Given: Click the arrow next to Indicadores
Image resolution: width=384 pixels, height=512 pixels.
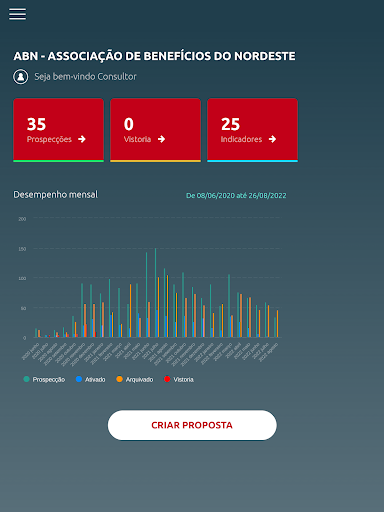Looking at the screenshot, I should [x=272, y=139].
